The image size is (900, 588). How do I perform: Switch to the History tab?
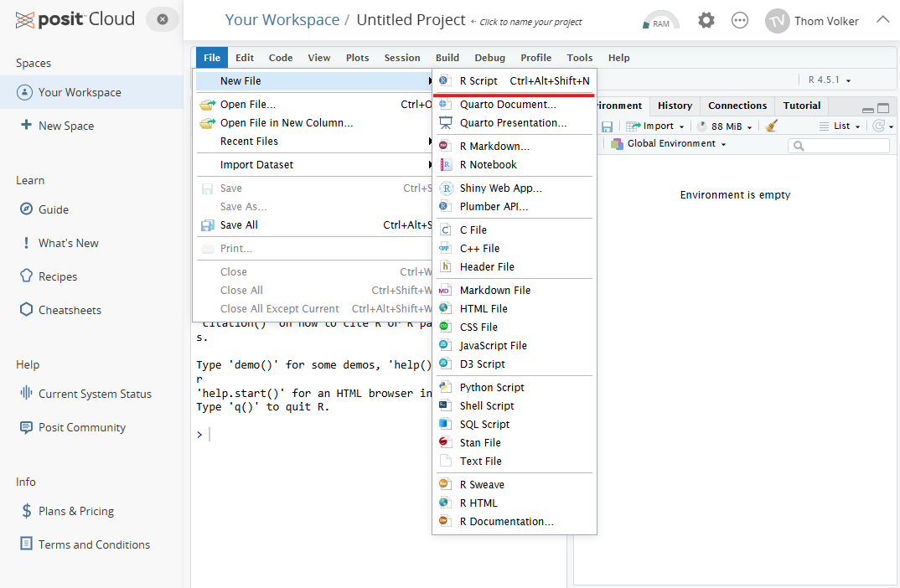[x=675, y=106]
